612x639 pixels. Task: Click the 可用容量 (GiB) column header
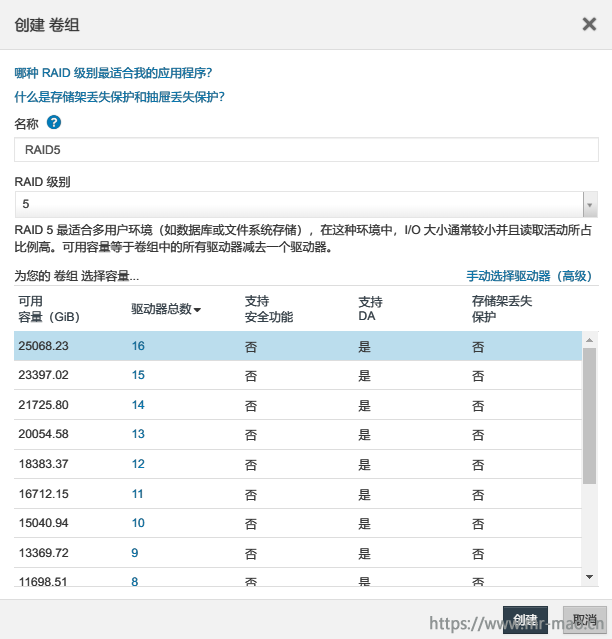click(49, 309)
